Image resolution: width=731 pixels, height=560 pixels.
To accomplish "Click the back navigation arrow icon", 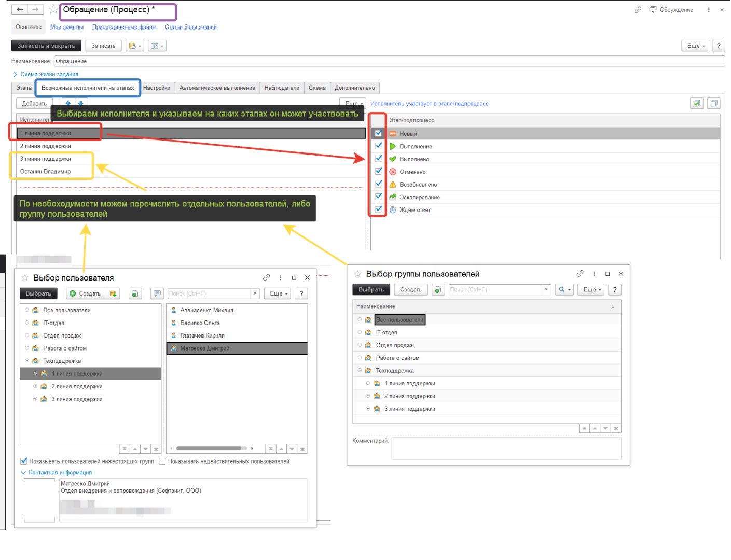I will click(20, 9).
